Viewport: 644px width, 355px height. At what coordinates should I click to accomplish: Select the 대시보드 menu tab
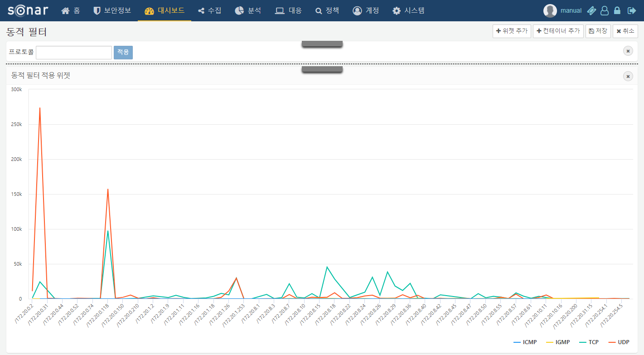[x=165, y=10]
